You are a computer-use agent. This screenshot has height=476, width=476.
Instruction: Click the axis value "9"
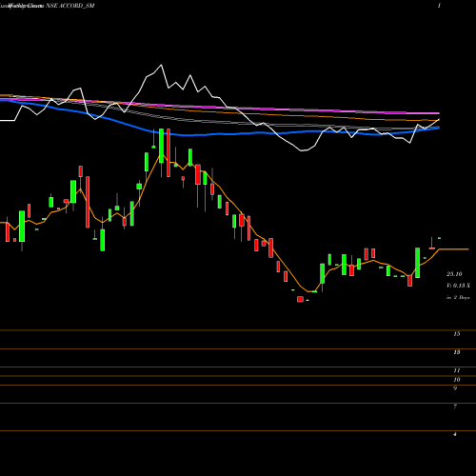pyautogui.click(x=455, y=388)
